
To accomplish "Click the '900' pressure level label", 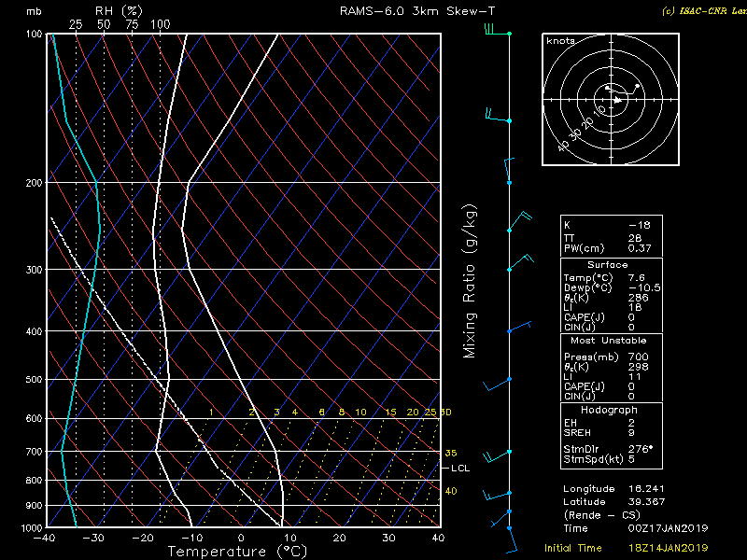I will (x=34, y=506).
